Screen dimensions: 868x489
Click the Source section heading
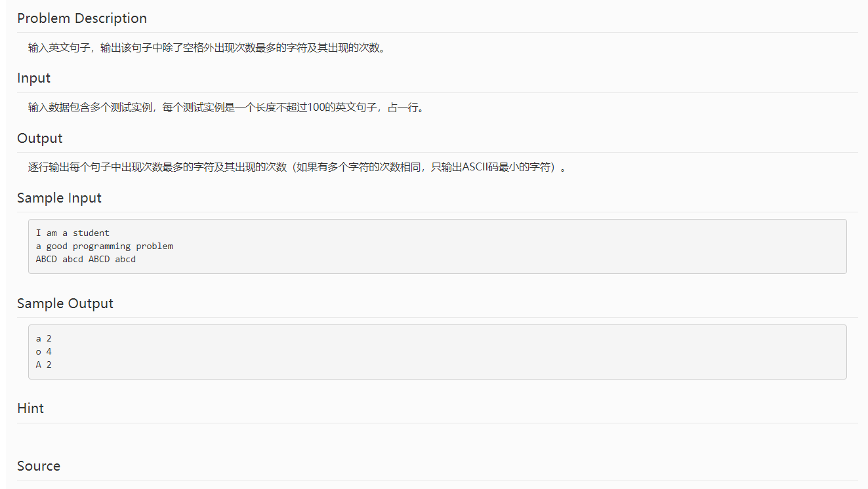38,466
